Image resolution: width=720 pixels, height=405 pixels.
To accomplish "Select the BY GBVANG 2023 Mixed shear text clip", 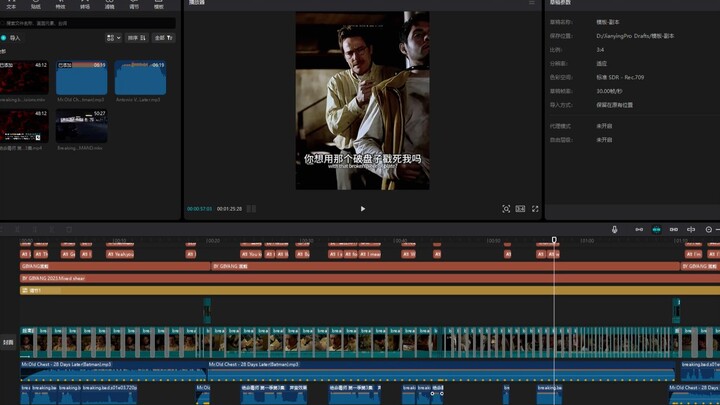I will tap(370, 278).
